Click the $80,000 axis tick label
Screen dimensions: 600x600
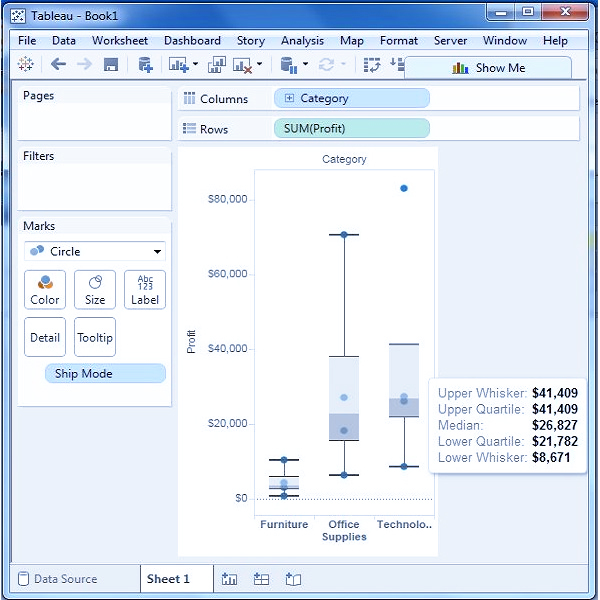(x=228, y=199)
